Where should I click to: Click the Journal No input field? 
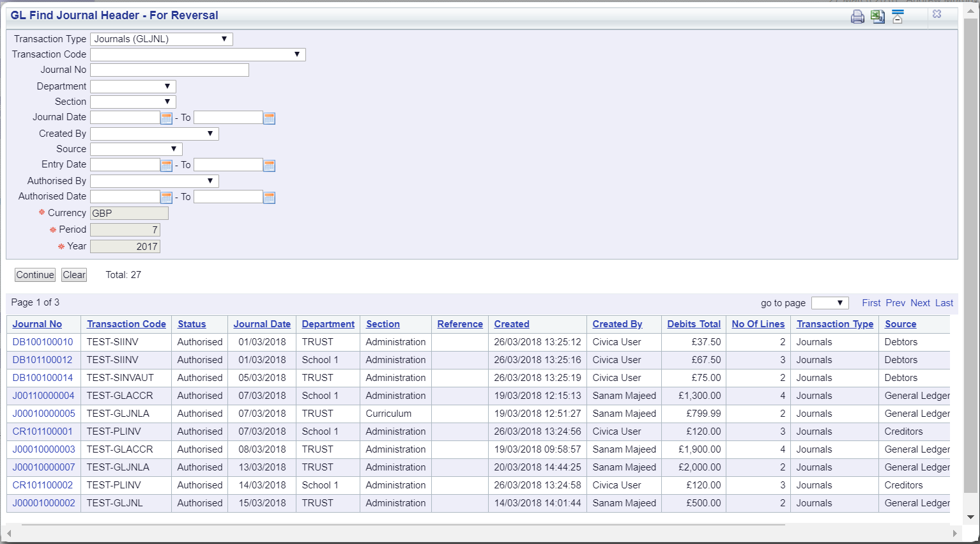click(x=169, y=70)
